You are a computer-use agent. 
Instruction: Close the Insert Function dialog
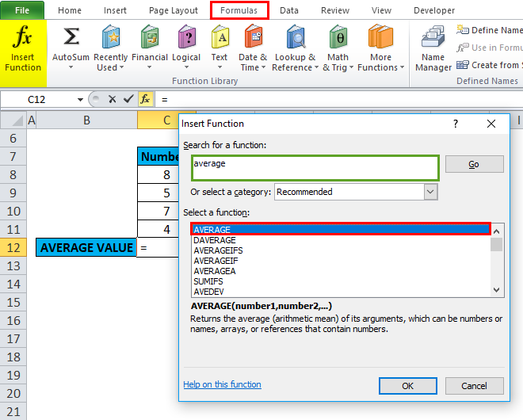pos(491,124)
